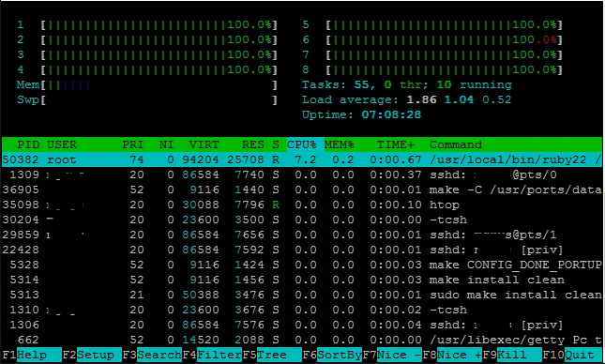The height and width of the screenshot is (364, 605).
Task: Click the NI column header
Action: 166,144
